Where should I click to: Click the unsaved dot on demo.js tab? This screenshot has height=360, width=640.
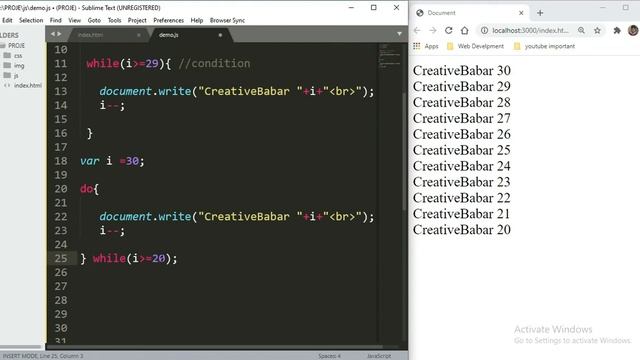pos(220,35)
